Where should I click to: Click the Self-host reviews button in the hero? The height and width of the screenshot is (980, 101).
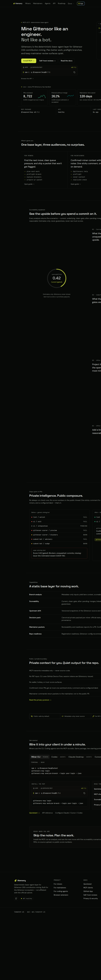click(47, 61)
